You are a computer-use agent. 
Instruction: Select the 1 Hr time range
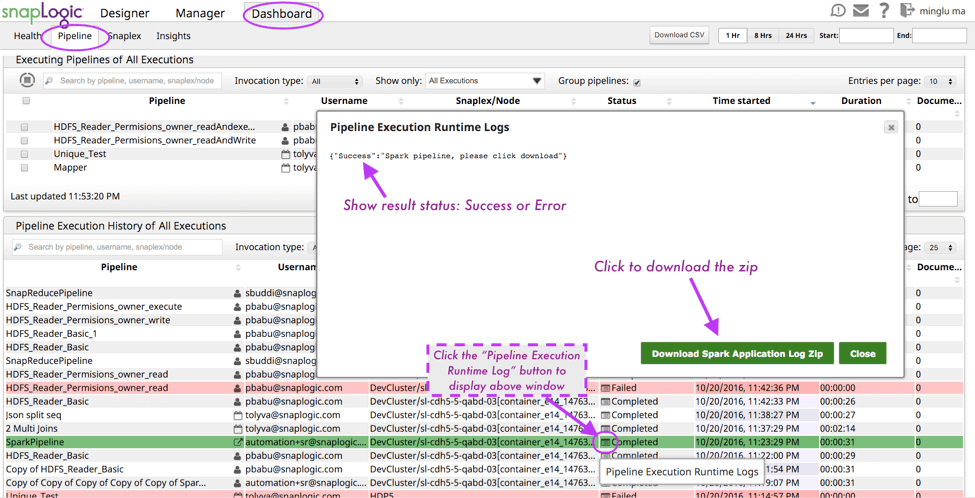(732, 35)
